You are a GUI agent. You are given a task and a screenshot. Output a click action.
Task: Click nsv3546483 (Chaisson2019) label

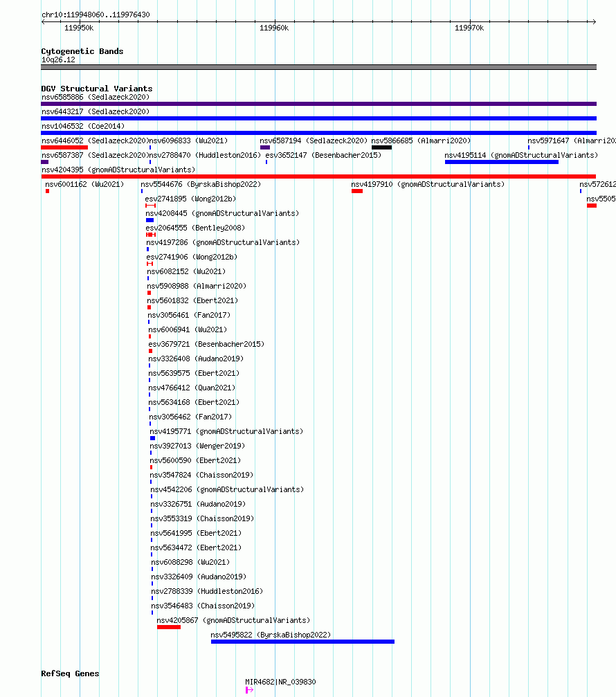pyautogui.click(x=203, y=606)
